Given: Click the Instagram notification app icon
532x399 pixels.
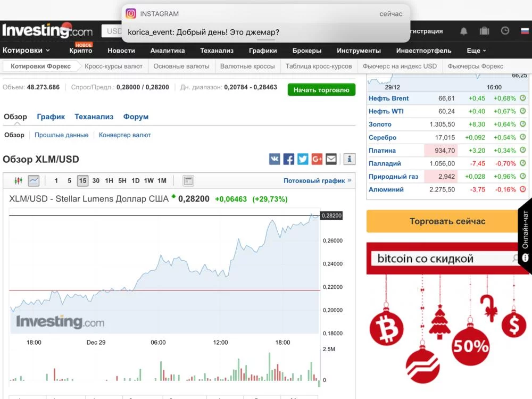Looking at the screenshot, I should coord(131,14).
